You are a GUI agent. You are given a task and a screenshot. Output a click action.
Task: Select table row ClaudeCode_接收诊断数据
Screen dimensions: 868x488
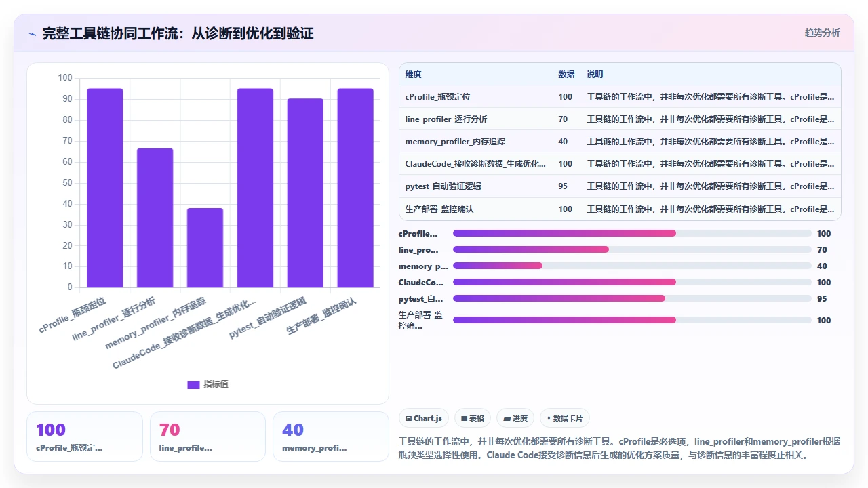coord(620,164)
